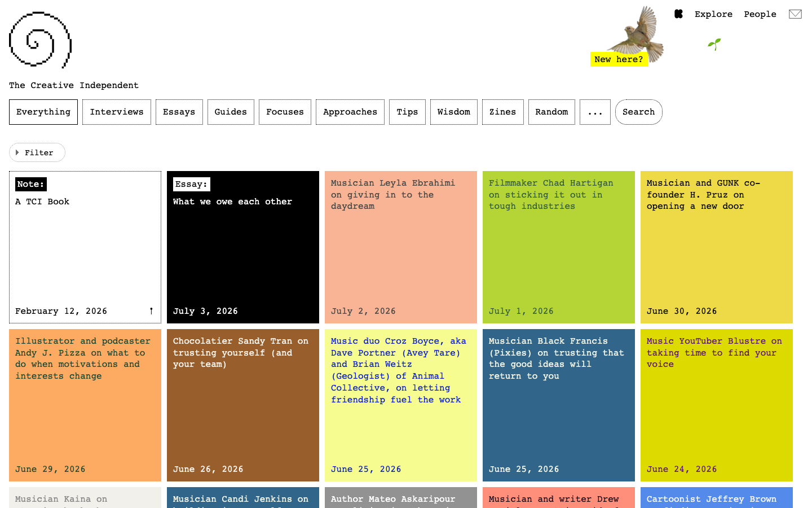This screenshot has height=508, width=812.
Task: Click the up arrow on the TCI Book note
Action: tap(151, 311)
